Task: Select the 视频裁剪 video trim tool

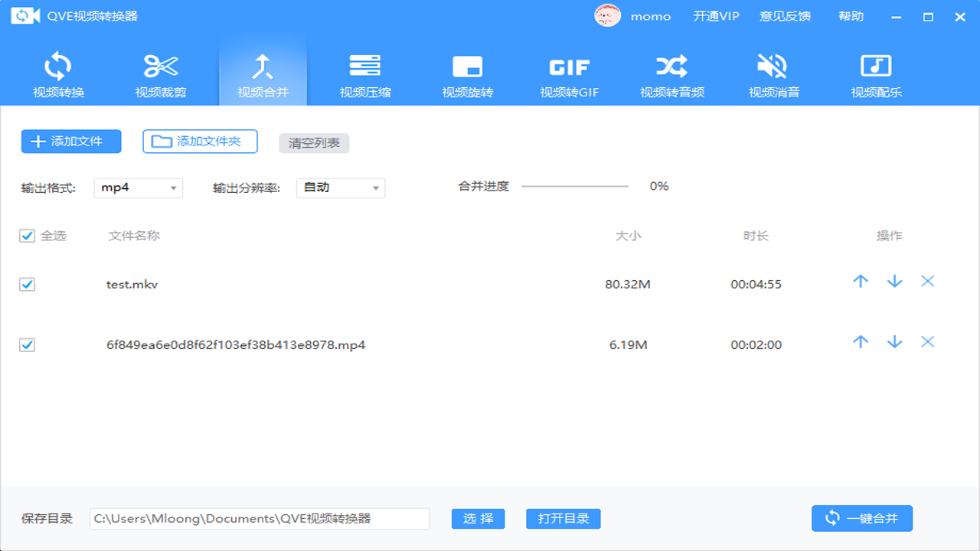Action: pyautogui.click(x=160, y=73)
